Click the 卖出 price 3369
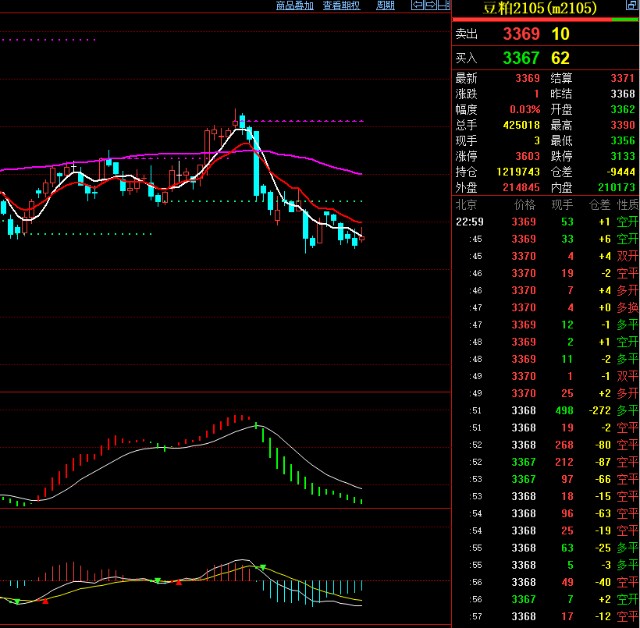Screen dimensions: 640x628 (x=521, y=33)
